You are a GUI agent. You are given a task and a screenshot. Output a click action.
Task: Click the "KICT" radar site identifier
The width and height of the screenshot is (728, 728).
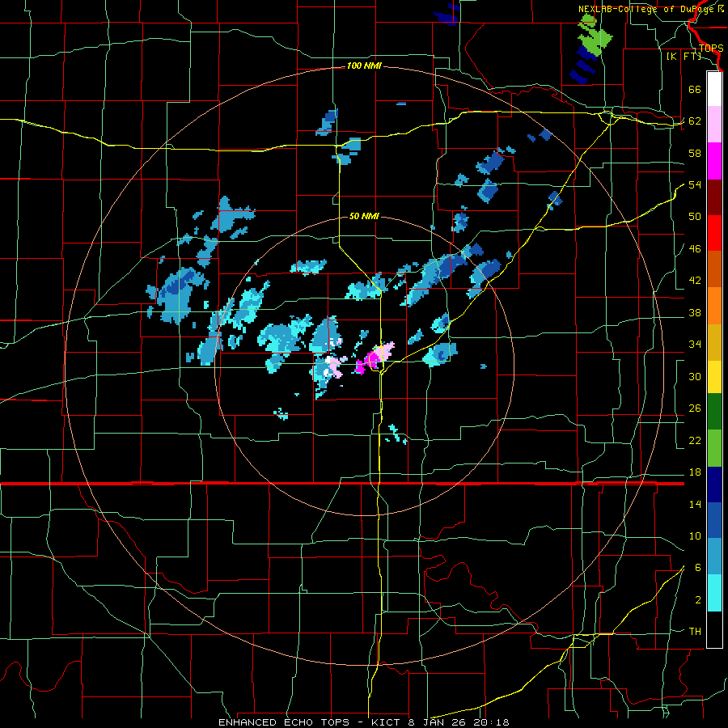pos(386,722)
